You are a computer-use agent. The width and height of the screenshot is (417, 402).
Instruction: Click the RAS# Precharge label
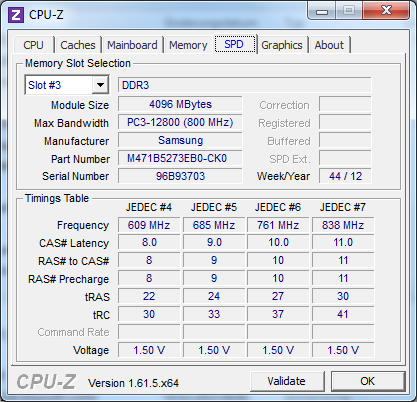68,279
